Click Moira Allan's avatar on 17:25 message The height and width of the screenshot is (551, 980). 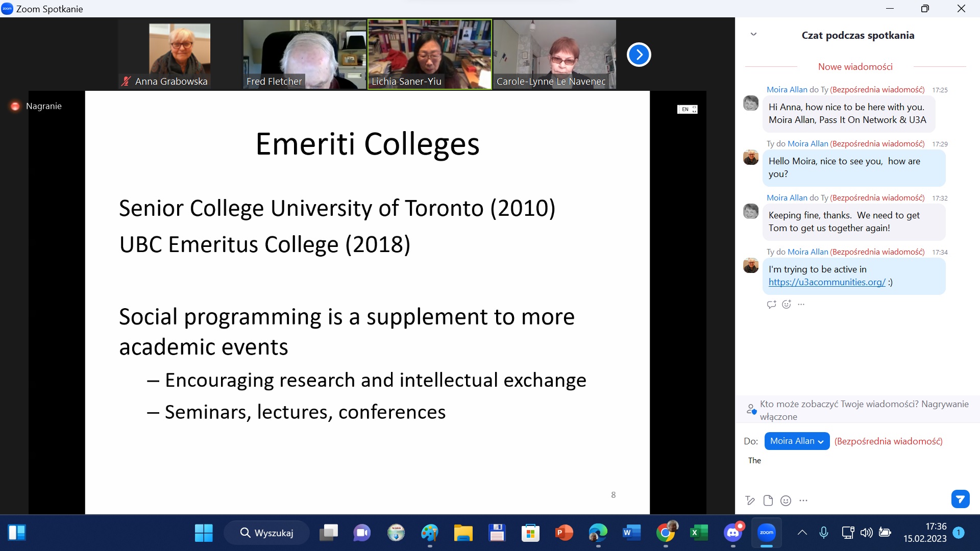[x=751, y=103]
